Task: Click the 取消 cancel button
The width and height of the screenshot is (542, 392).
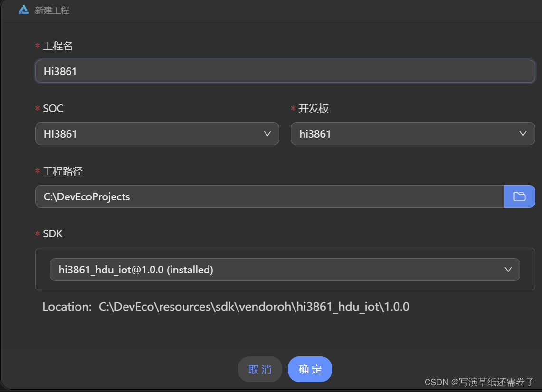Action: point(260,369)
